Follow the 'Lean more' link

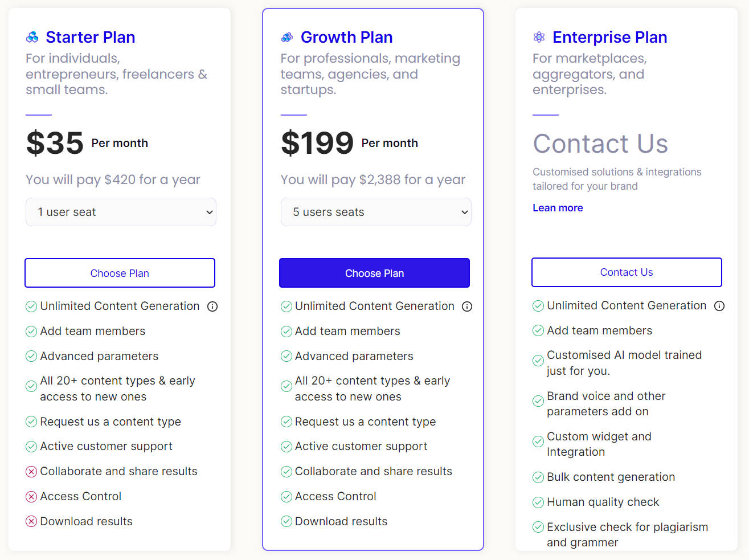click(x=558, y=208)
